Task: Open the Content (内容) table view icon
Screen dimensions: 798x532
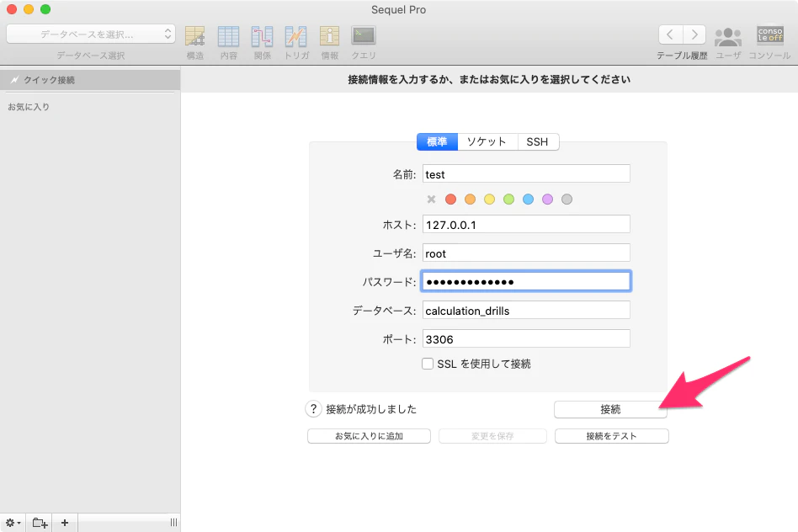Action: point(228,36)
